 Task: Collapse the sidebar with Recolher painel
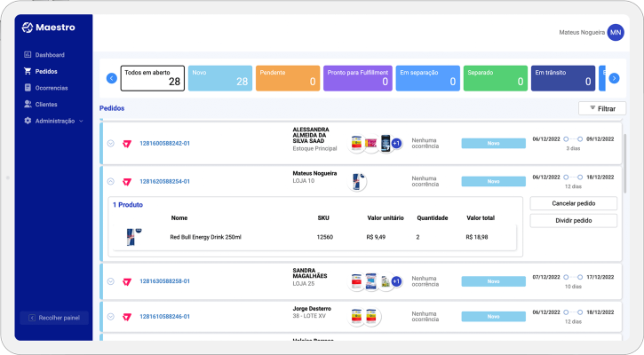55,317
